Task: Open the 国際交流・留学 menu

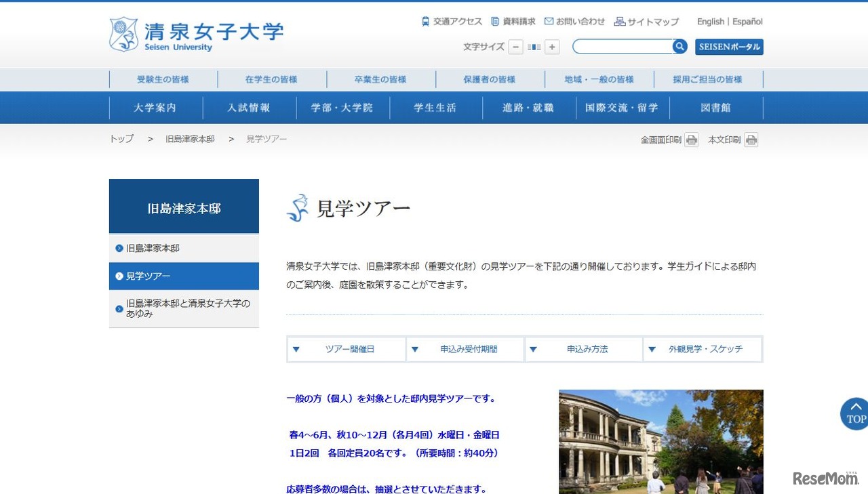Action: coord(621,107)
